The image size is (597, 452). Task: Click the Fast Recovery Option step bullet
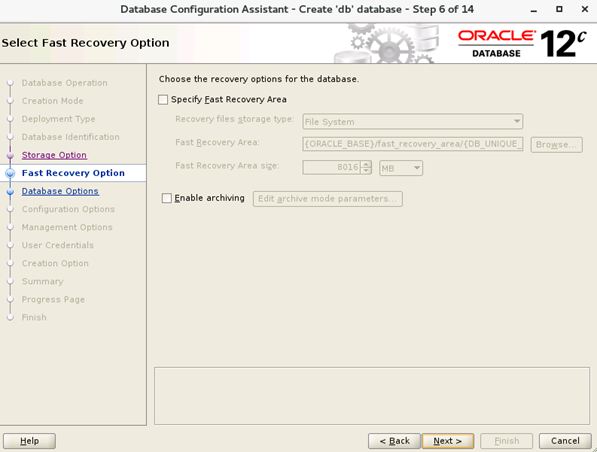coord(10,174)
